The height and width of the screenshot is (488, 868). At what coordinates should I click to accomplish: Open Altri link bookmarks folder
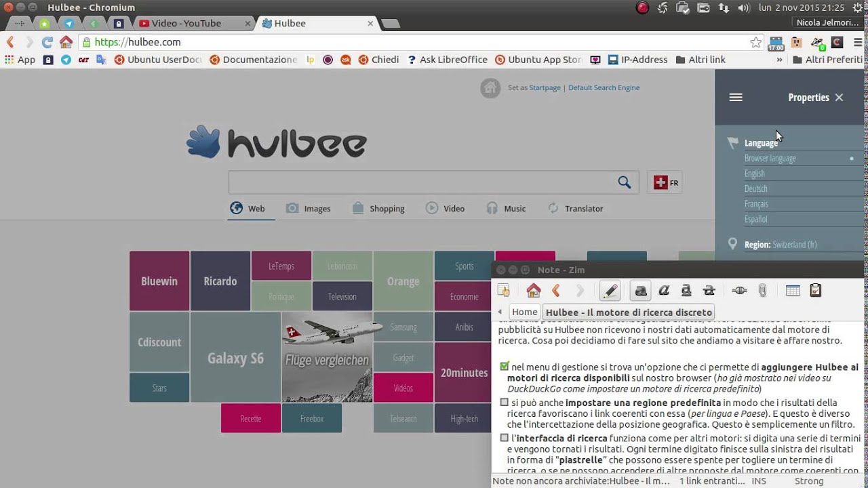(701, 60)
